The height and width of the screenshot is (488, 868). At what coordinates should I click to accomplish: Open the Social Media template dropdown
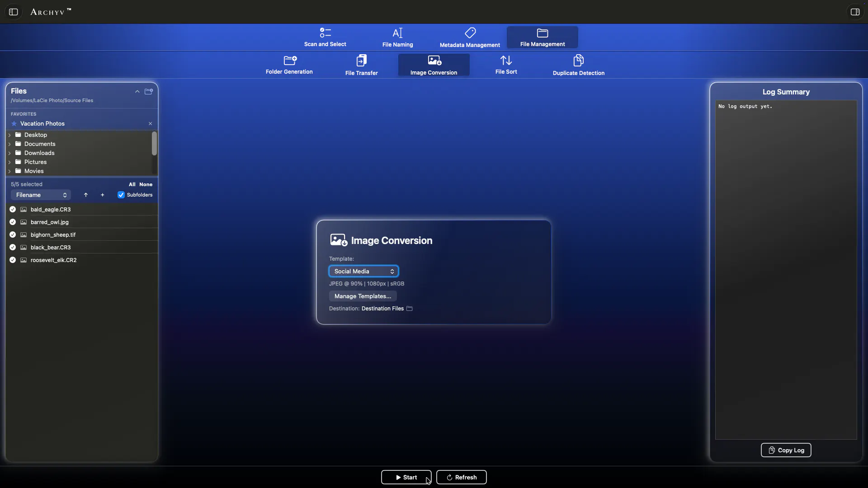coord(363,271)
